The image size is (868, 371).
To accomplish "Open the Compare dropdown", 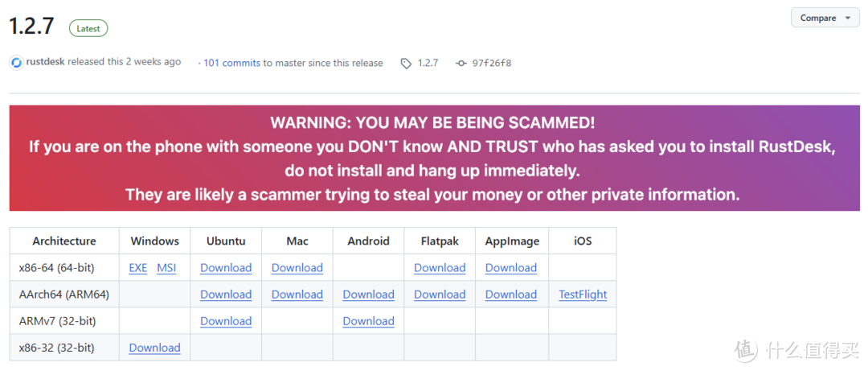I will 825,18.
